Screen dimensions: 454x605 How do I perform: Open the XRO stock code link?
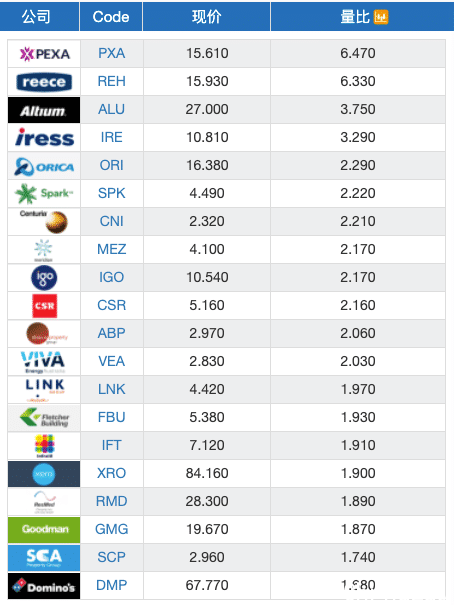tap(111, 473)
